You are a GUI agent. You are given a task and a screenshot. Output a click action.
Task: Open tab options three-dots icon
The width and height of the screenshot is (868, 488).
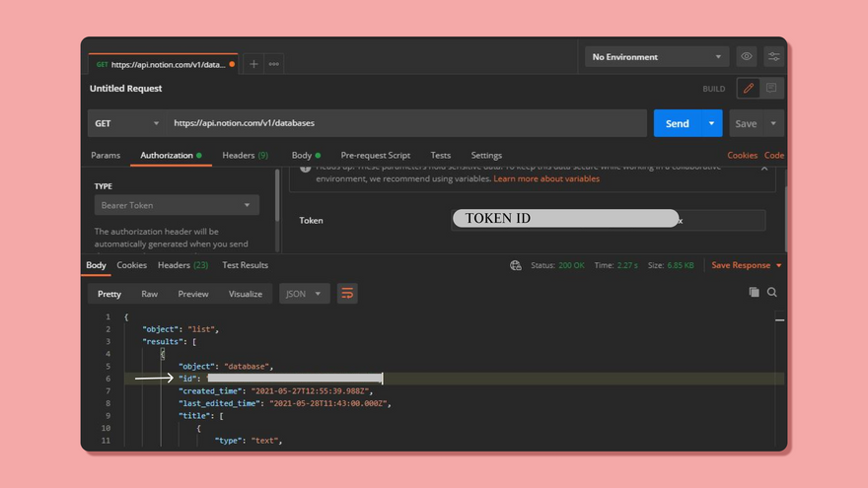pyautogui.click(x=274, y=64)
